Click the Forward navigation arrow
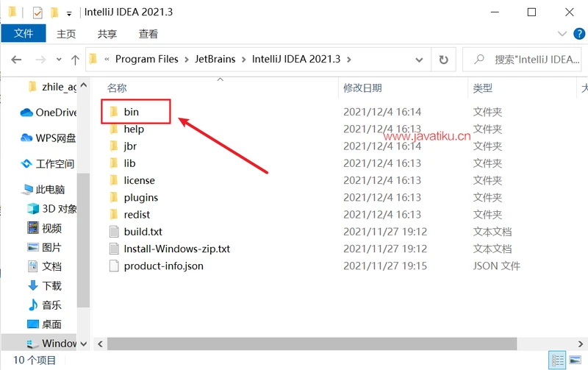The height and width of the screenshot is (370, 588). coord(40,60)
